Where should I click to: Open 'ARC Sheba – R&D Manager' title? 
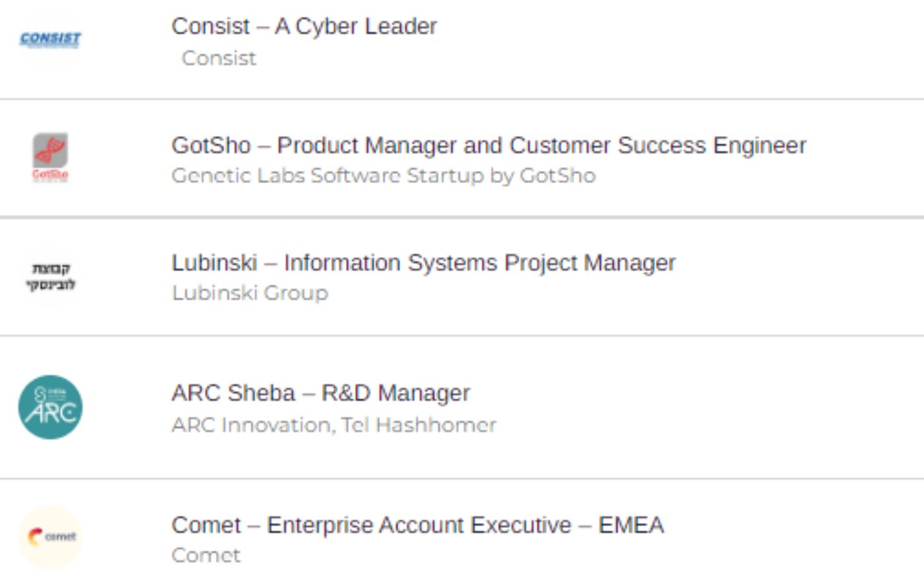tap(321, 392)
